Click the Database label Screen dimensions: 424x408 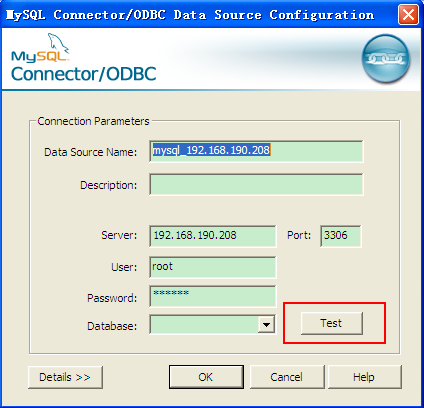pyautogui.click(x=112, y=326)
